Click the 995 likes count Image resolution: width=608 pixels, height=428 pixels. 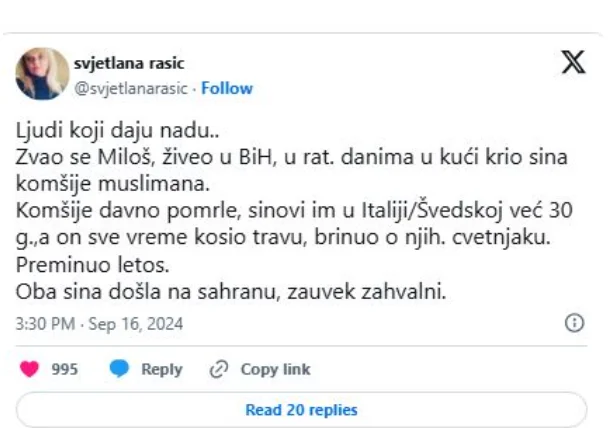coord(64,369)
